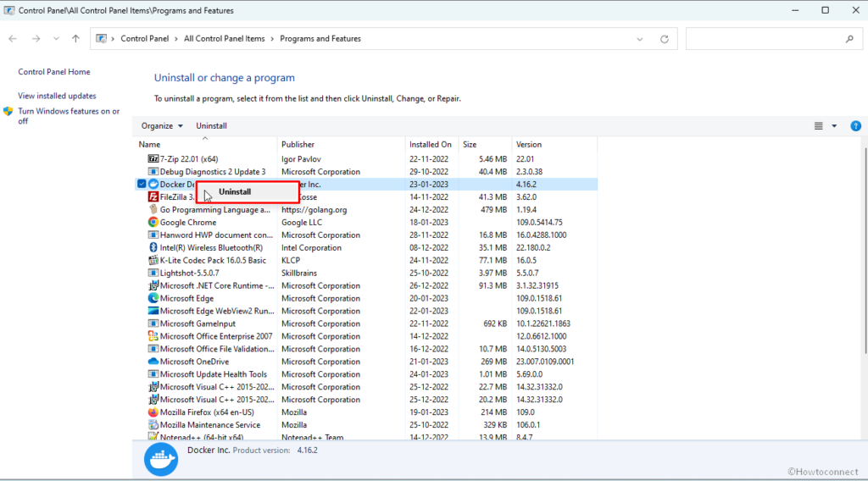This screenshot has height=481, width=868.
Task: Click the vertical scrollbar of program list
Action: pyautogui.click(x=865, y=252)
